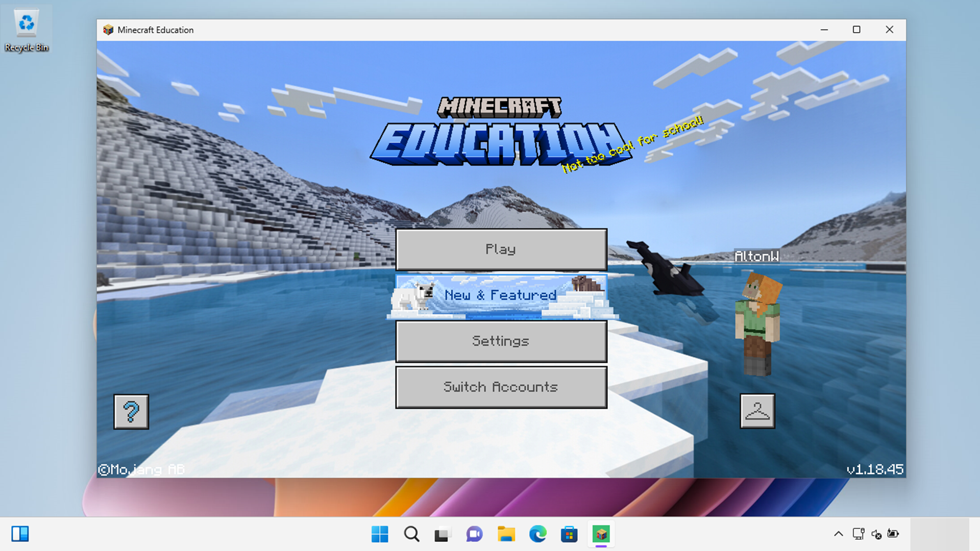Open New & Featured content
Viewport: 980px width, 551px height.
pyautogui.click(x=500, y=295)
